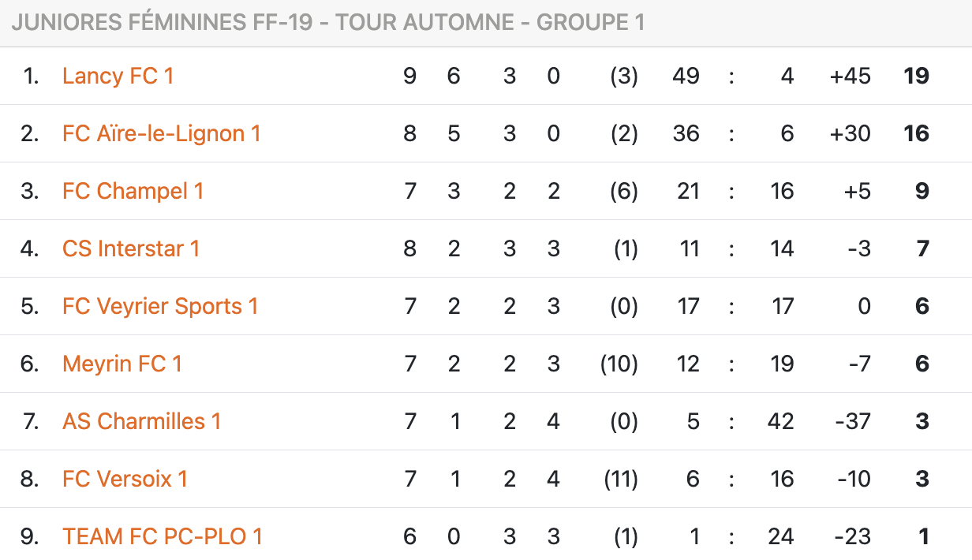Click the +30 goal difference for Aïre-le-Lignon
Screen dimensions: 972x560
pos(850,133)
